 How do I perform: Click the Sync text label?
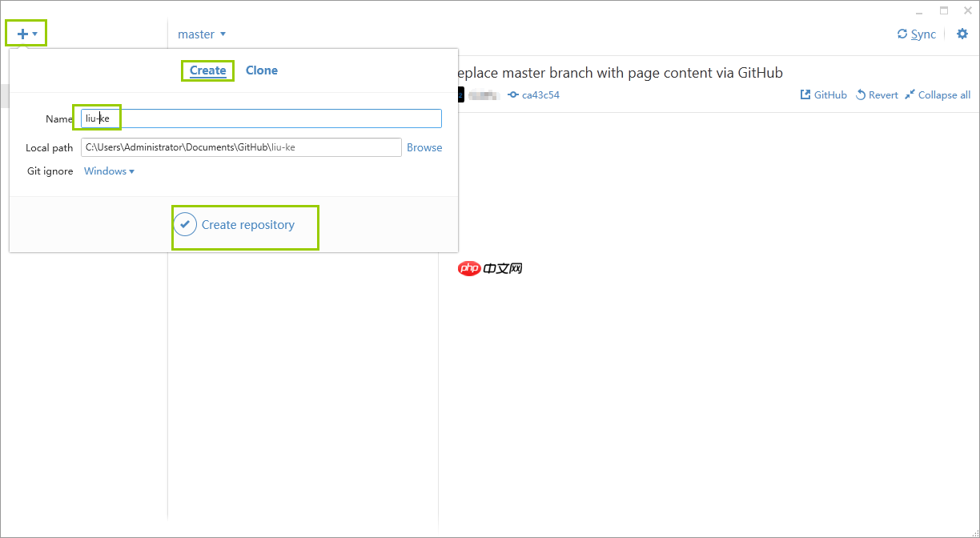tap(921, 34)
